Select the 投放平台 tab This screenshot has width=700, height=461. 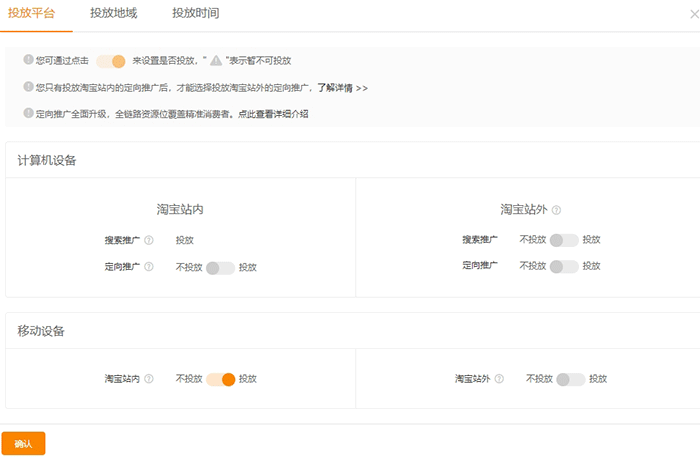31,13
